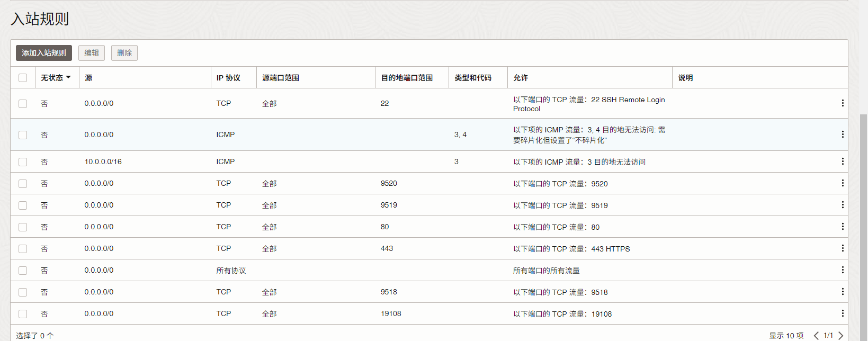Check the box for port 22 rule
The height and width of the screenshot is (341, 868).
pos(23,104)
